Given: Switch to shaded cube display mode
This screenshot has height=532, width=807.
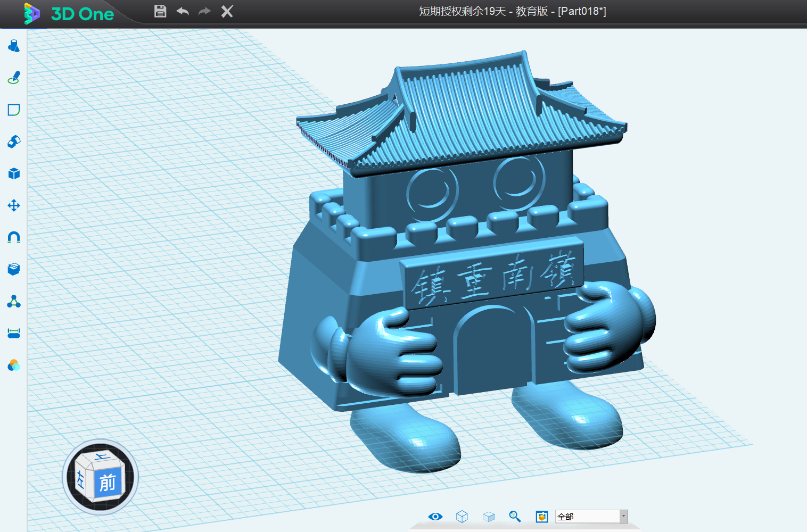Looking at the screenshot, I should (x=489, y=517).
